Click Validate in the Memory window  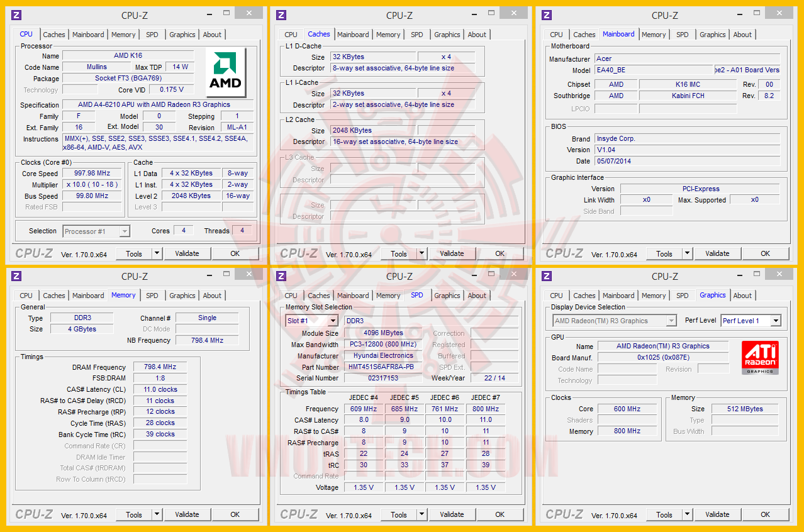[x=187, y=514]
